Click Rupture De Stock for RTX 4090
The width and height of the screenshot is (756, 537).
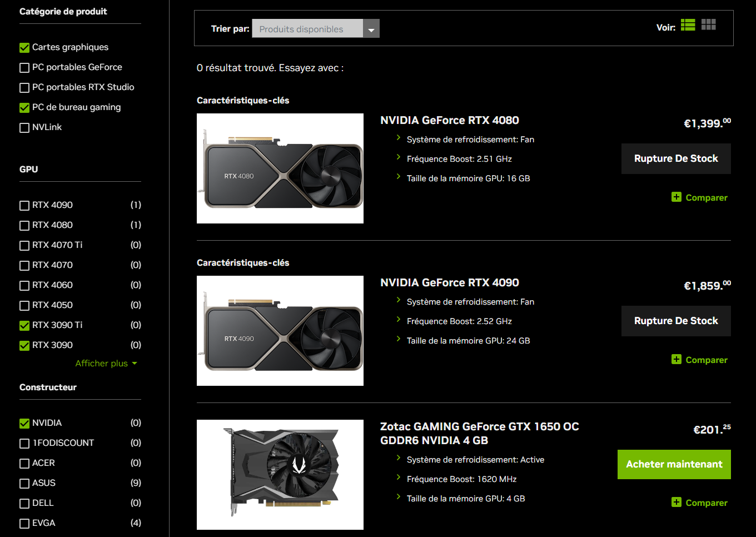676,321
